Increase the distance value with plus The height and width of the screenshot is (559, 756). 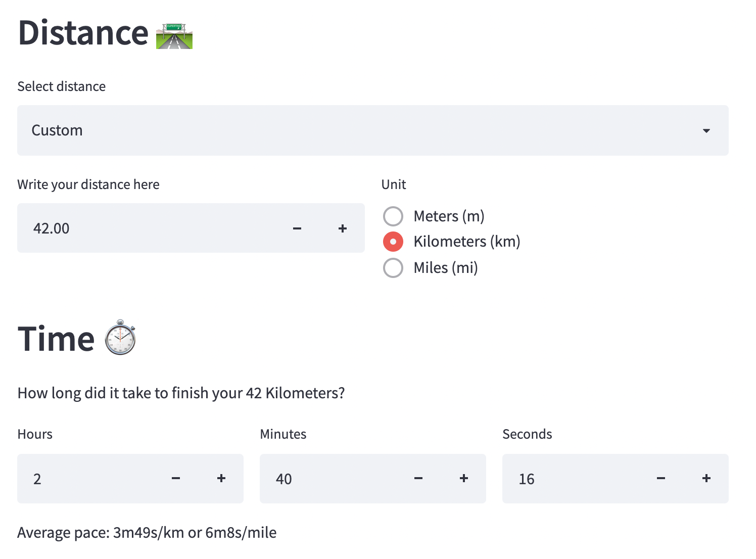(343, 228)
